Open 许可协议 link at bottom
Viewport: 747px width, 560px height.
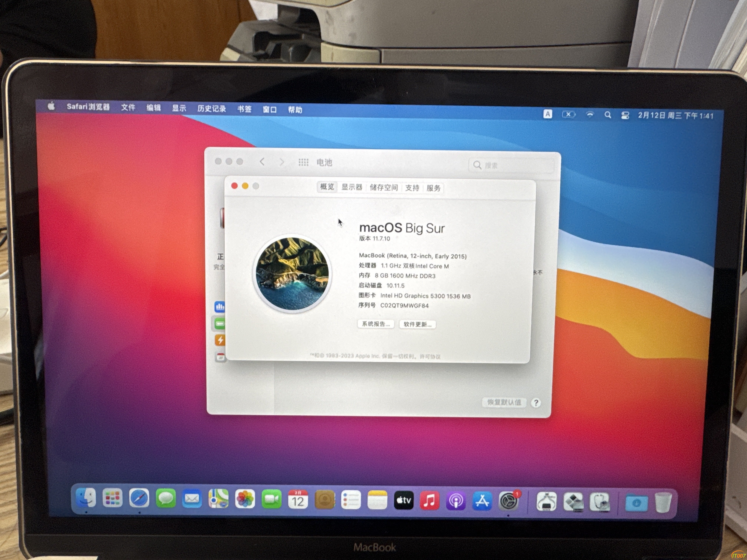click(x=430, y=356)
